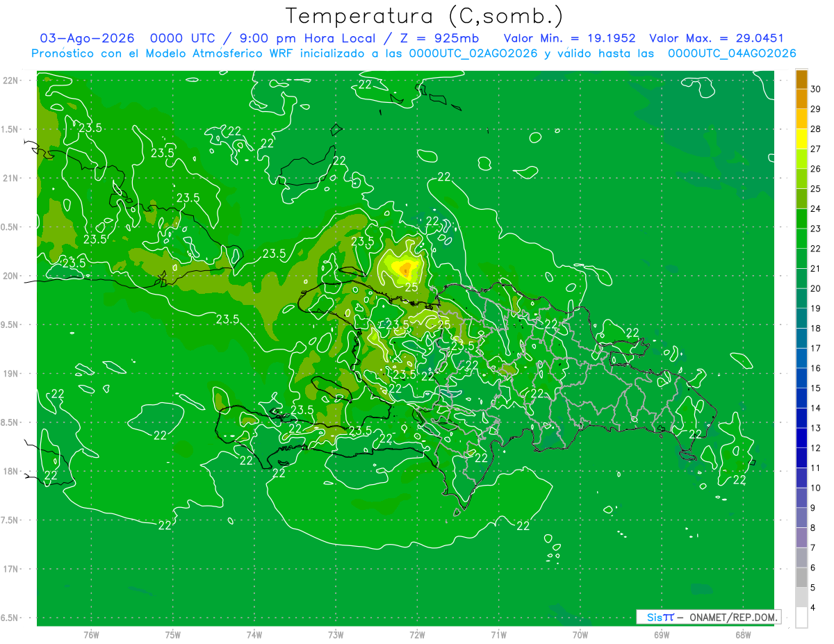Pick the teal swatch between legend 18 and 19
This screenshot has width=834, height=644.
(801, 318)
